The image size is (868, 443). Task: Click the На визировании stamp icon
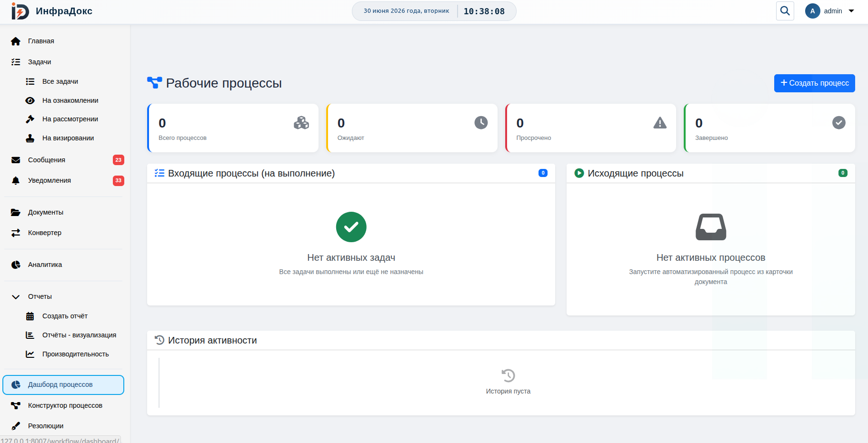click(x=30, y=138)
